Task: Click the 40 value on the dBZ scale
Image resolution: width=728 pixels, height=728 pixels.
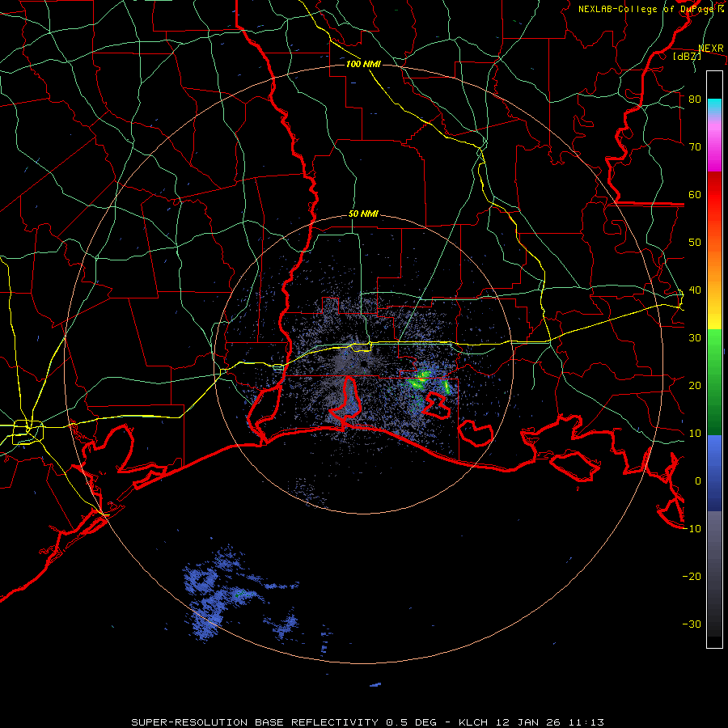Action: [695, 290]
